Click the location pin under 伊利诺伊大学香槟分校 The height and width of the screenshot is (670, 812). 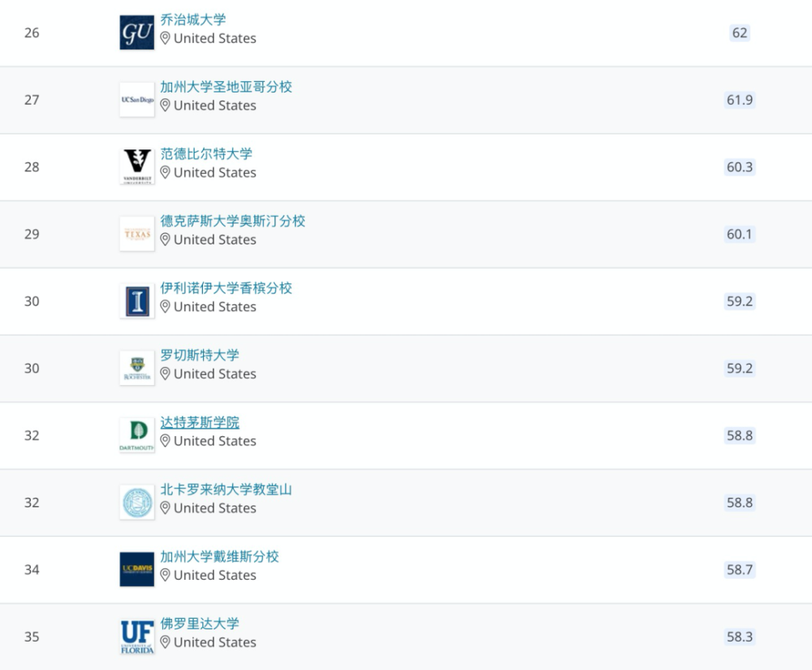coord(165,307)
